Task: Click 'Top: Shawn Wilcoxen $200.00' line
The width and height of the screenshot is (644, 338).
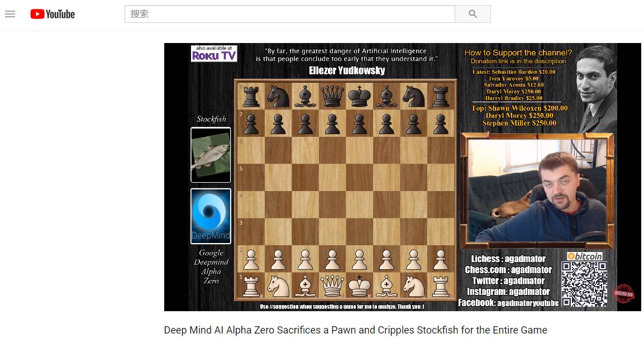Action: pos(519,108)
